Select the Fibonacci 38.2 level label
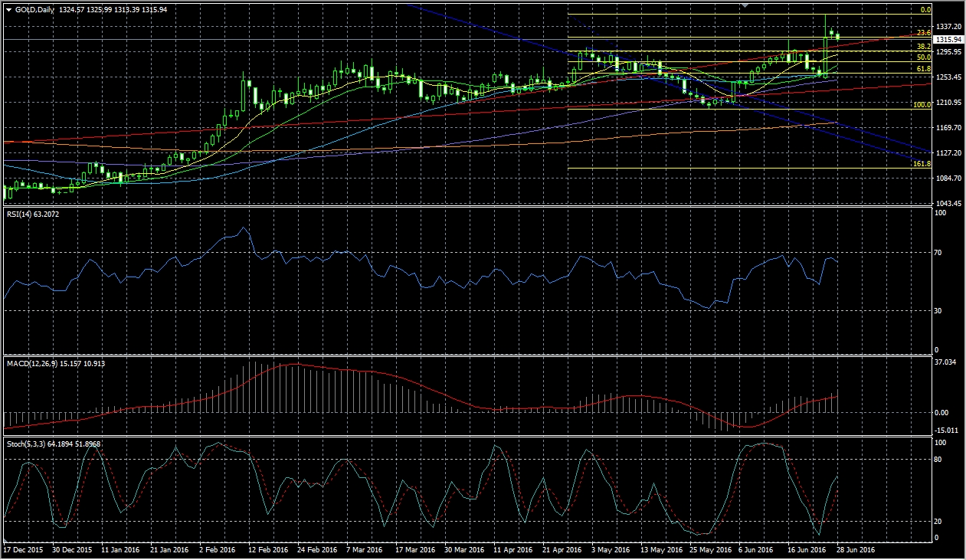Viewport: 966px width, 560px height. click(x=923, y=47)
